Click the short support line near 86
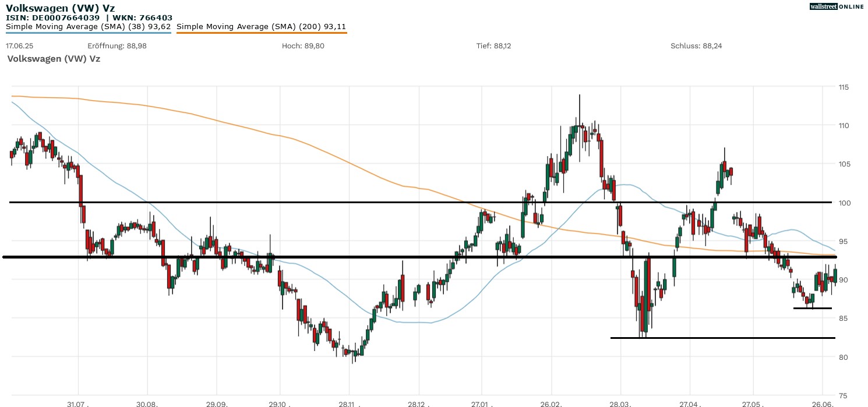Image resolution: width=868 pixels, height=407 pixels. (813, 308)
